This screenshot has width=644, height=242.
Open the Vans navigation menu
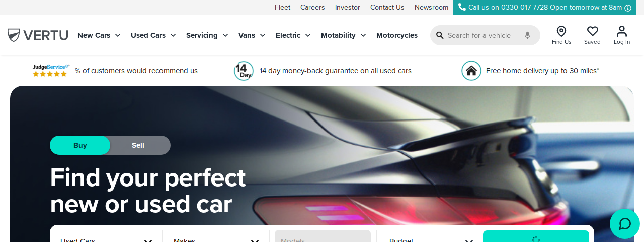click(x=252, y=35)
